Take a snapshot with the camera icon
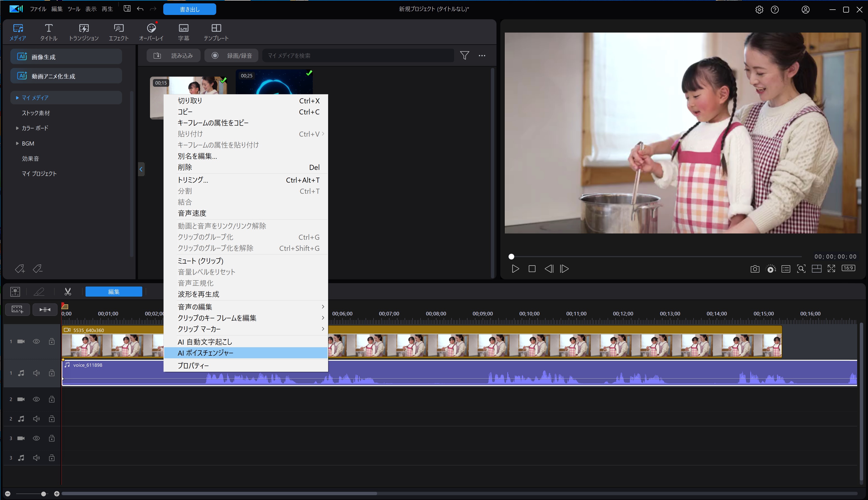The width and height of the screenshot is (868, 500). pos(755,269)
